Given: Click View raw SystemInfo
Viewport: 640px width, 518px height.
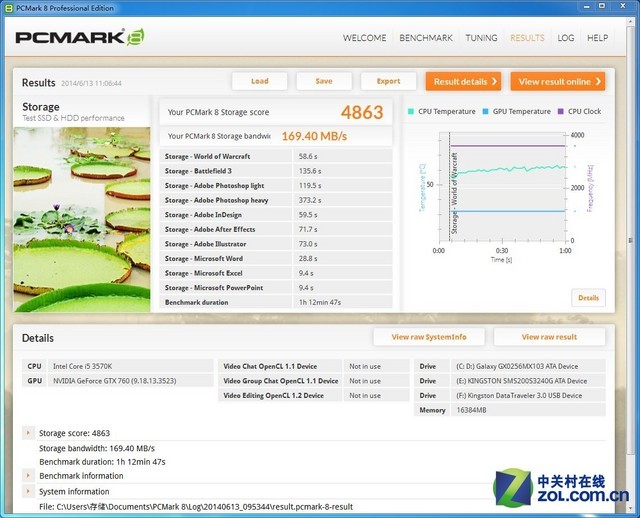Looking at the screenshot, I should 429,337.
